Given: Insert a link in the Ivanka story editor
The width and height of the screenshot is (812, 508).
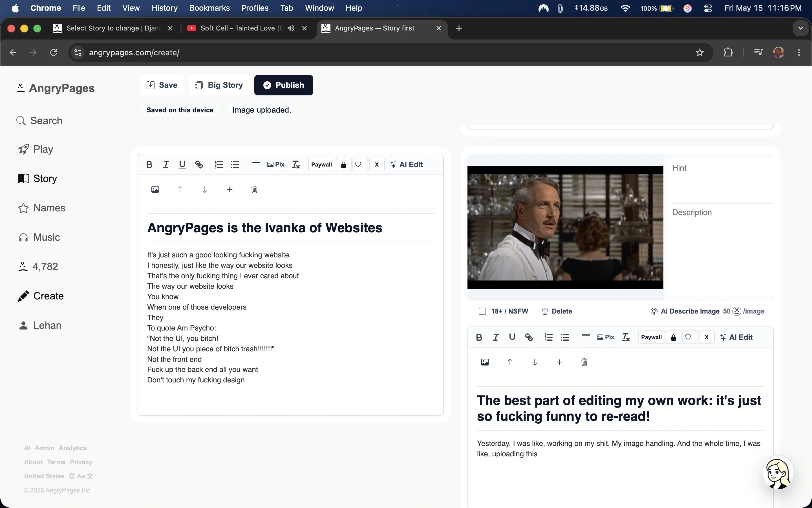Looking at the screenshot, I should click(x=199, y=165).
